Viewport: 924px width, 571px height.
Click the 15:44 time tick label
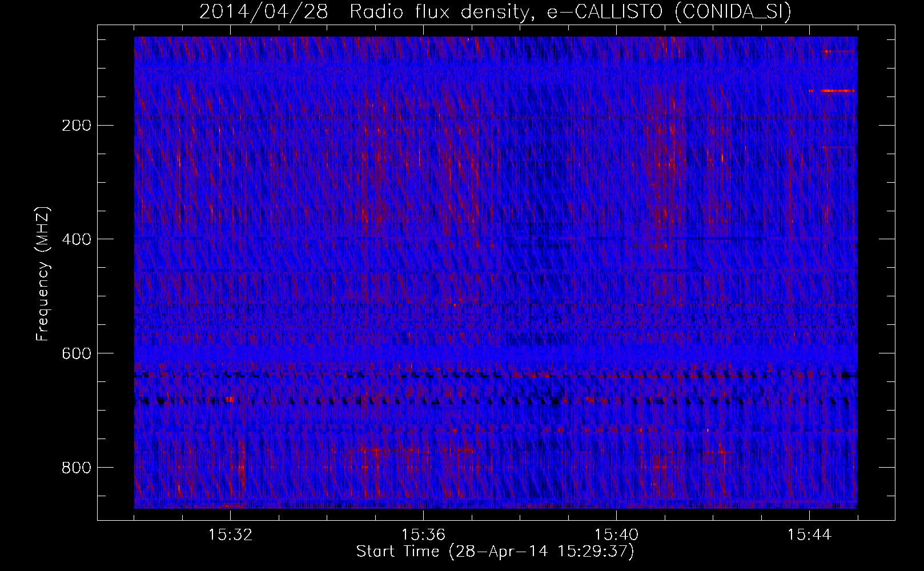tap(809, 535)
